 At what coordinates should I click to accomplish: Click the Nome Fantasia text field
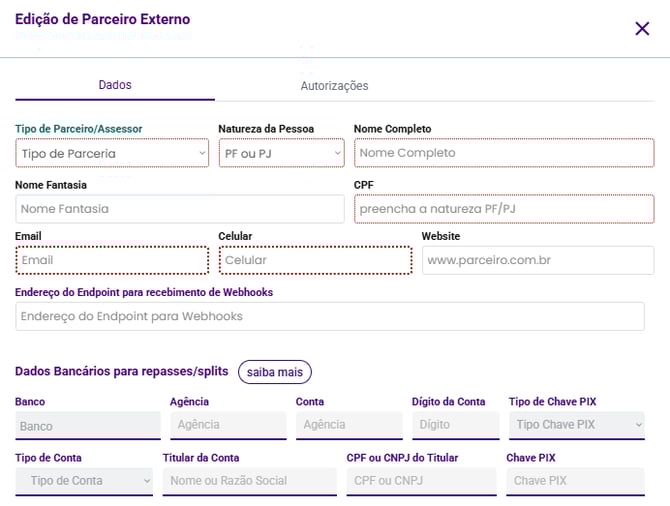coord(179,209)
